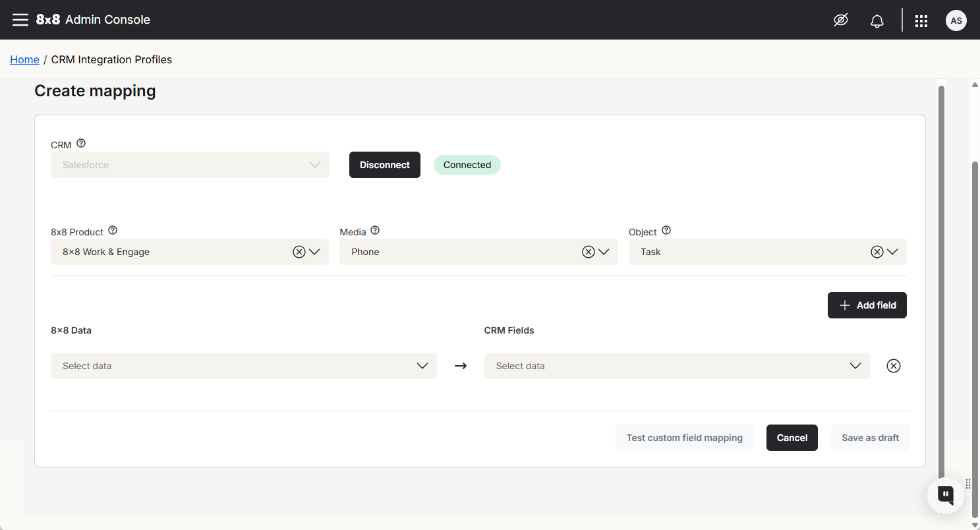Screen dimensions: 980x530
Task: Open the disabled Salesforce CRM dropdown
Action: (x=190, y=165)
